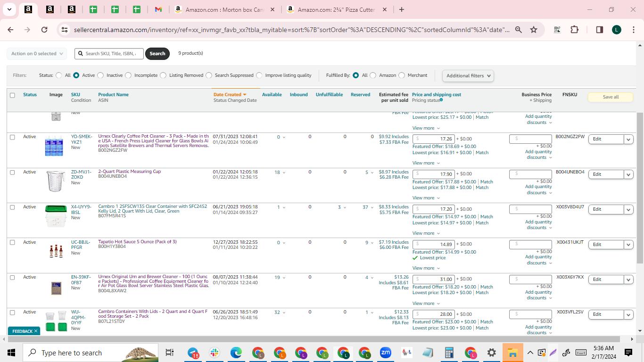Click the Search button beside SKU search
This screenshot has height=362, width=644.
pyautogui.click(x=157, y=54)
